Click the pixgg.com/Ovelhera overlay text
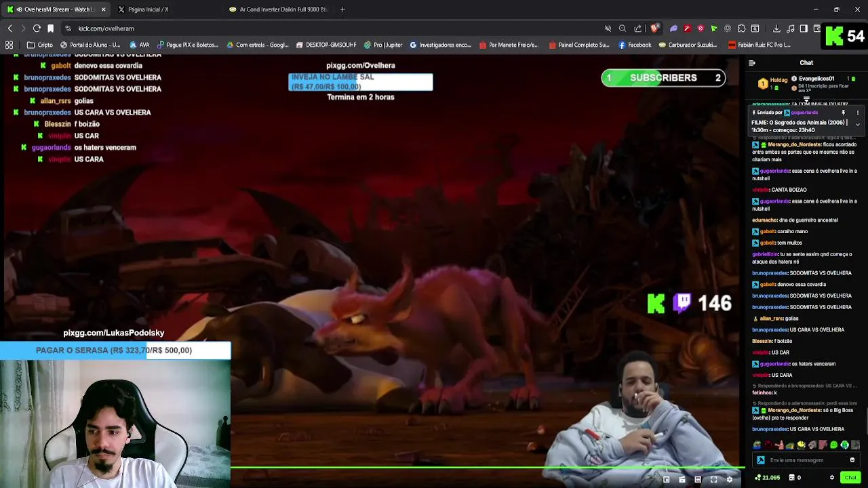 point(361,66)
